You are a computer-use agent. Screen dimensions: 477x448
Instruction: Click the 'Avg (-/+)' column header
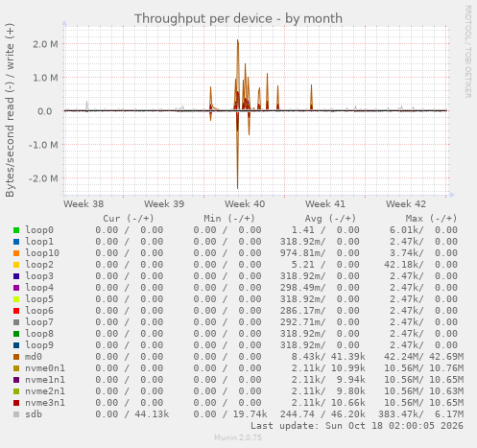(x=330, y=219)
